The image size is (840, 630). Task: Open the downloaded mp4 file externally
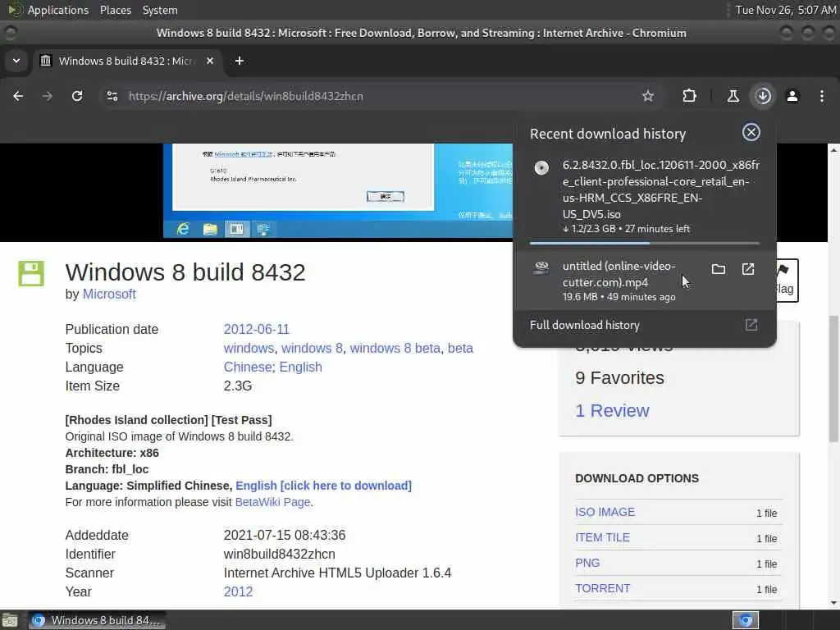point(748,269)
